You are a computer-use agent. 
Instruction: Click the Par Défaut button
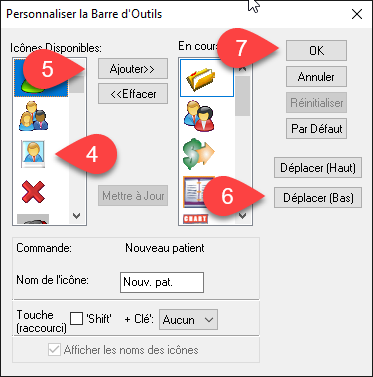(x=316, y=129)
